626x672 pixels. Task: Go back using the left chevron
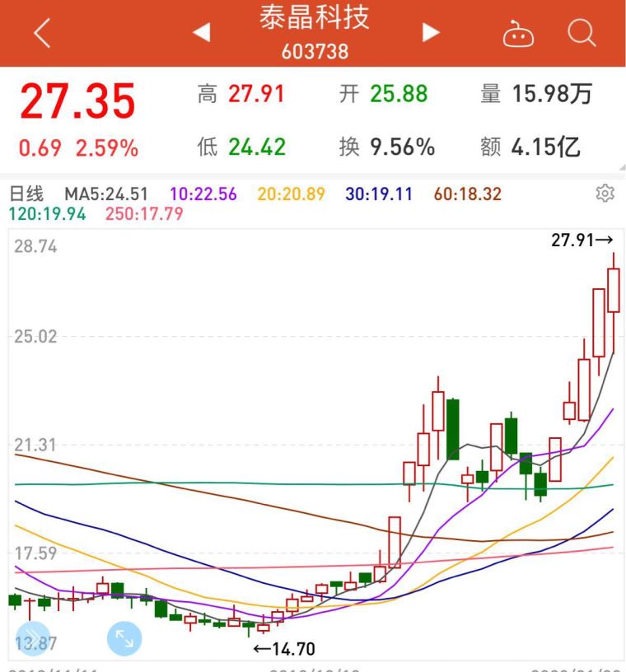click(x=42, y=33)
